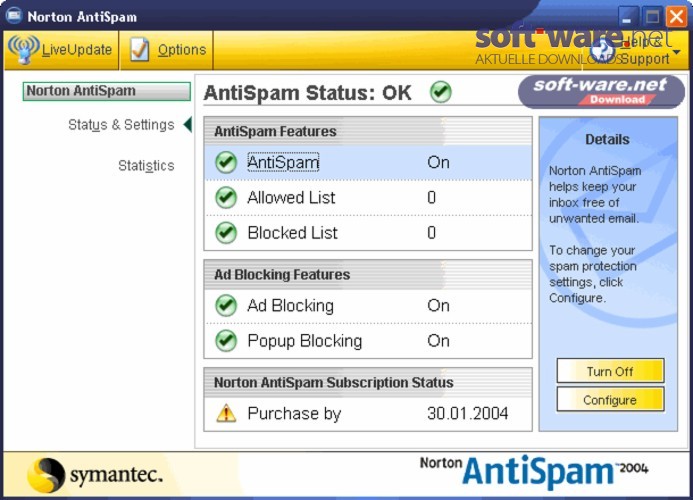Click the green check icon beside Popup Blocking
The width and height of the screenshot is (693, 500).
(226, 341)
